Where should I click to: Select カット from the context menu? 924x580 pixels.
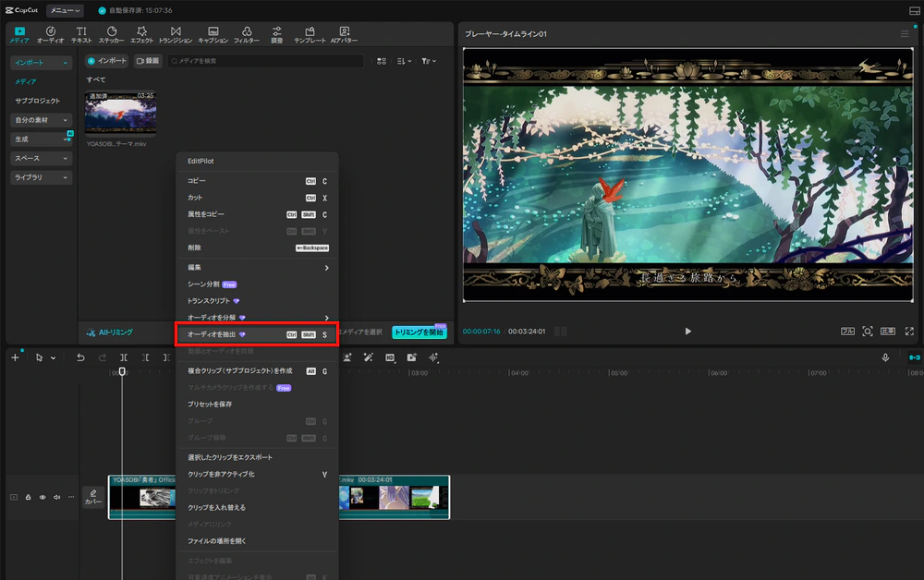(x=258, y=198)
